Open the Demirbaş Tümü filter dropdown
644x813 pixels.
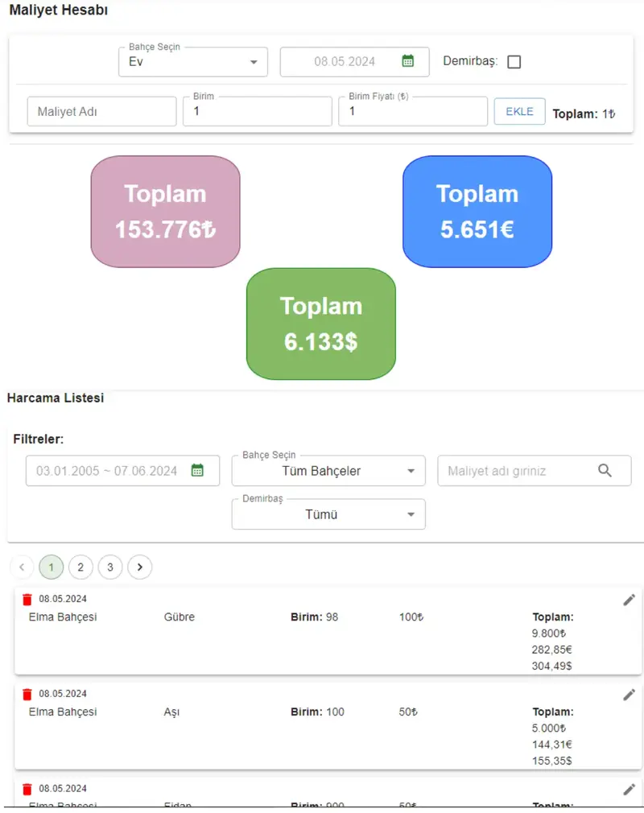[x=328, y=514]
